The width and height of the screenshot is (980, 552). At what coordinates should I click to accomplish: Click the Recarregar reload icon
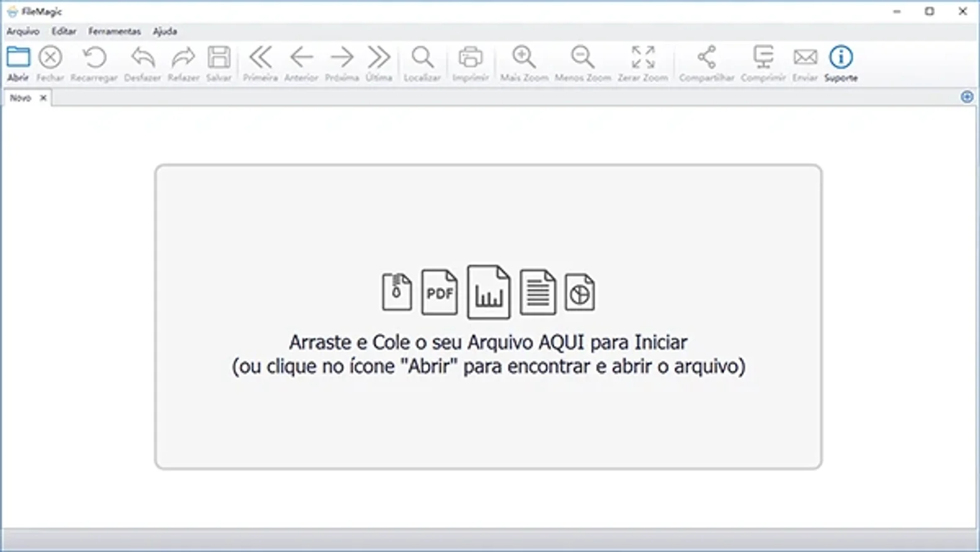coord(94,57)
